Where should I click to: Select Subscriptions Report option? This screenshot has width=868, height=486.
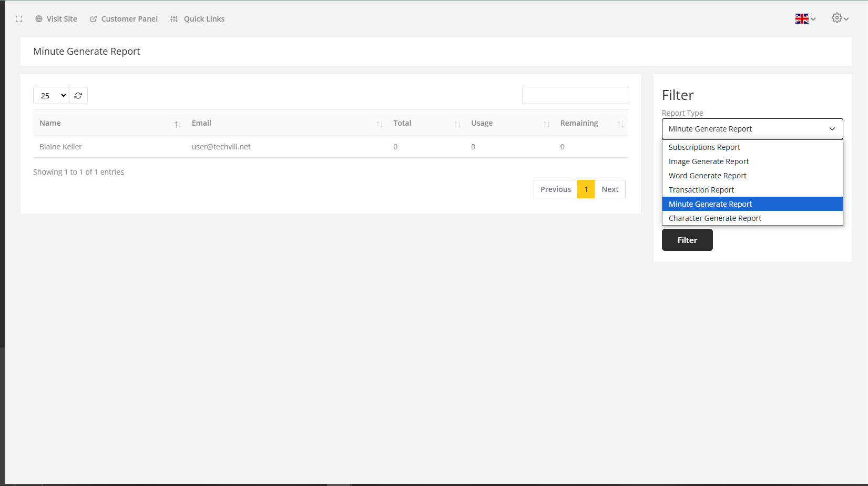[704, 147]
